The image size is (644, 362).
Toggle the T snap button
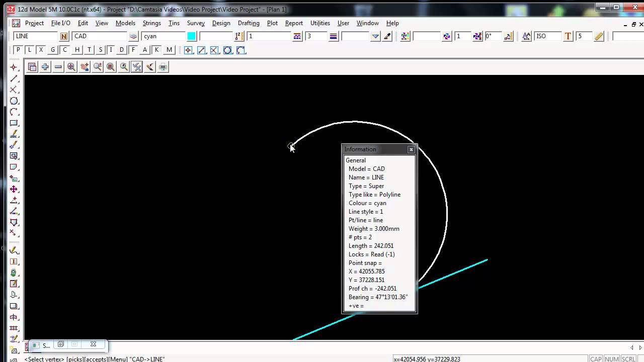(89, 50)
